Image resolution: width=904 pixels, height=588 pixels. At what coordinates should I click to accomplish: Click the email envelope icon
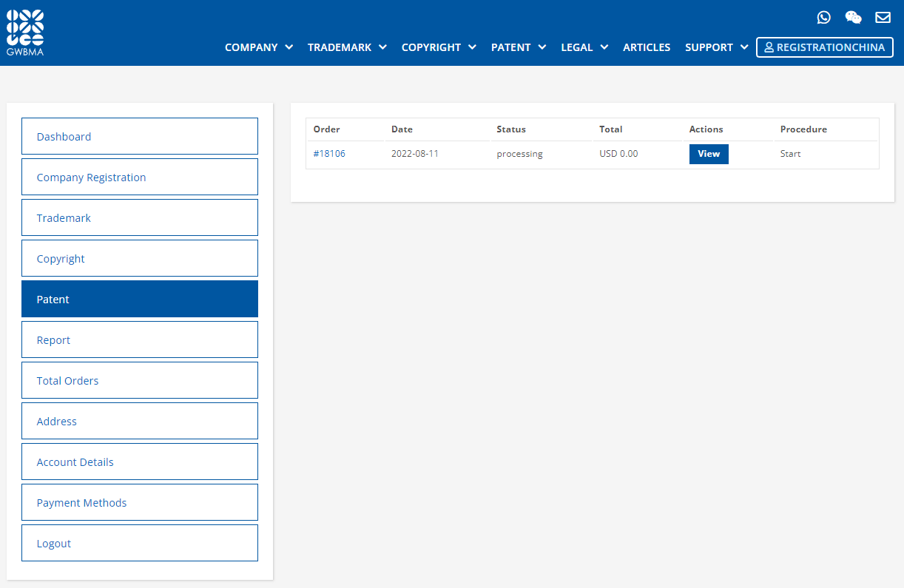tap(883, 17)
